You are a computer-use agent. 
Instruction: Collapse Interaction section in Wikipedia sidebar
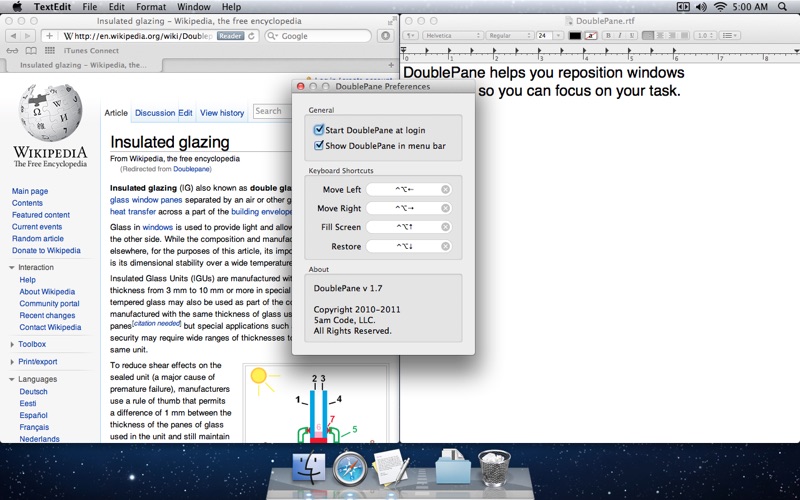click(x=12, y=267)
